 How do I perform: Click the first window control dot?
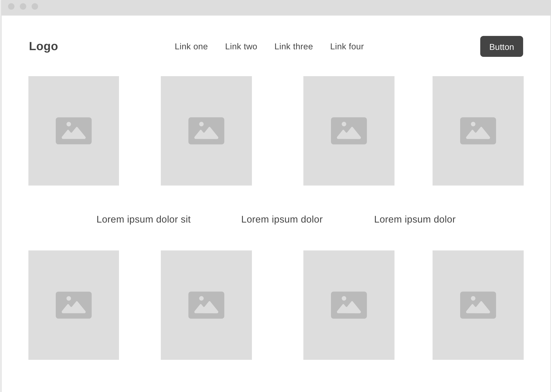coord(11,6)
